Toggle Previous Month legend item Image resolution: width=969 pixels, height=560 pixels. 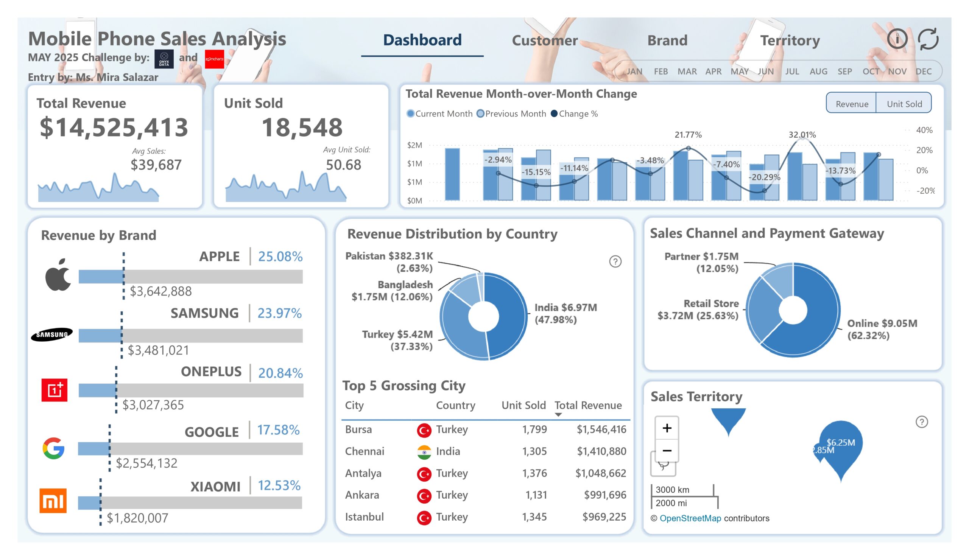click(511, 114)
